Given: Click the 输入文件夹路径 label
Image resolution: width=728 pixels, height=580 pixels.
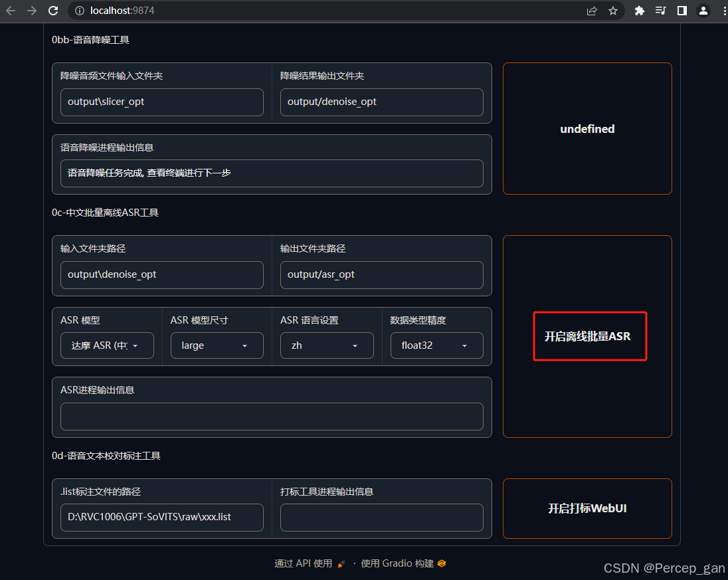Looking at the screenshot, I should click(93, 248).
